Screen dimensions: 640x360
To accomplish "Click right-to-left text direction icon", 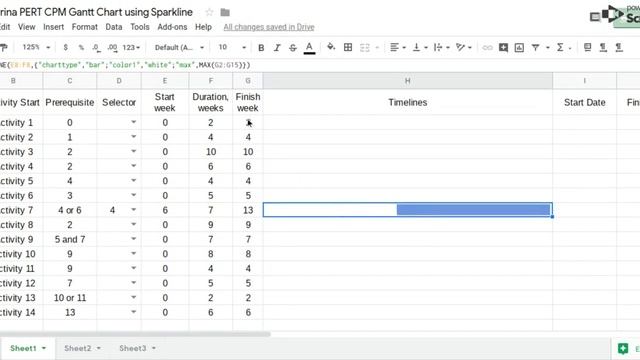I will coord(619,47).
